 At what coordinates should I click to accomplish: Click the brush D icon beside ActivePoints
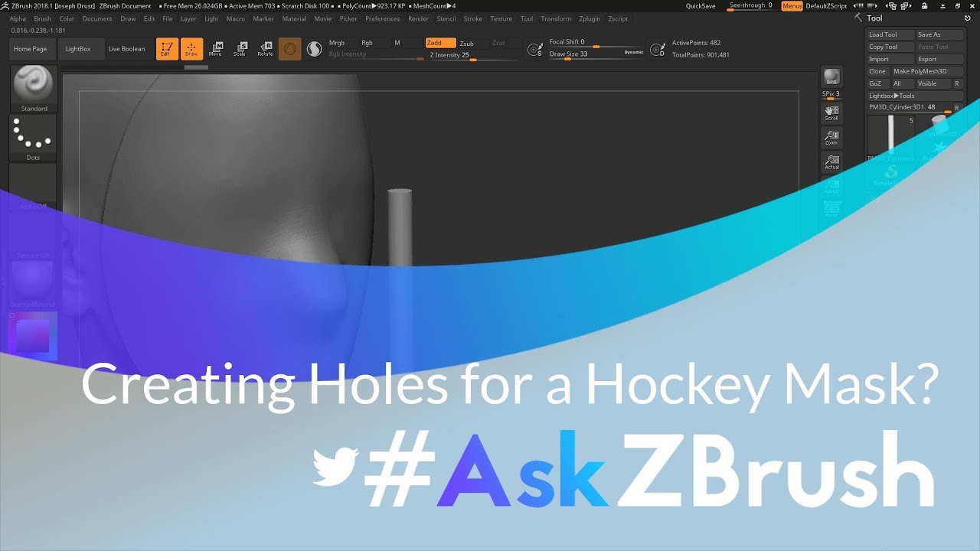[x=657, y=50]
